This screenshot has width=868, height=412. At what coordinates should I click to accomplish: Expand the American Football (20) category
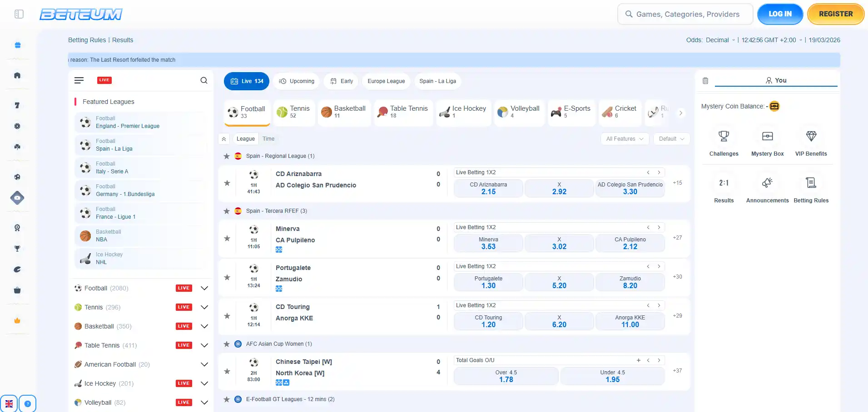[x=204, y=364]
